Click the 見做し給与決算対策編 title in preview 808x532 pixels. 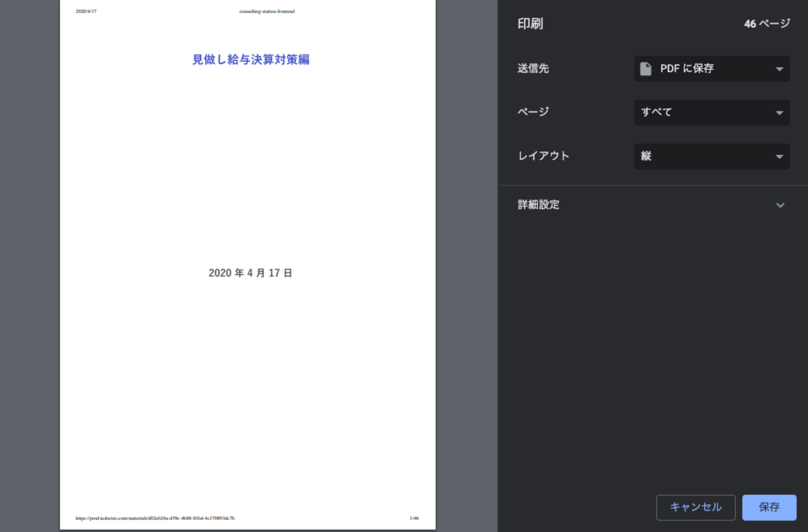click(251, 59)
